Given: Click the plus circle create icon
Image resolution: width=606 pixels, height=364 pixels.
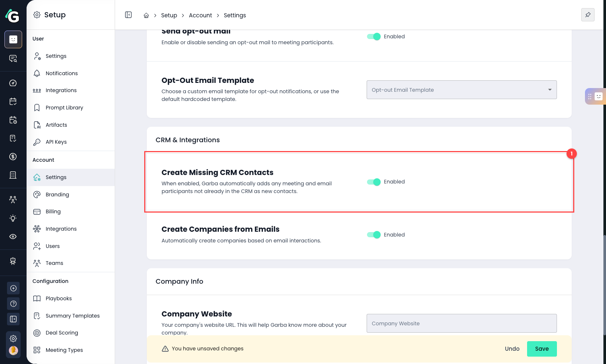Looking at the screenshot, I should point(13,288).
